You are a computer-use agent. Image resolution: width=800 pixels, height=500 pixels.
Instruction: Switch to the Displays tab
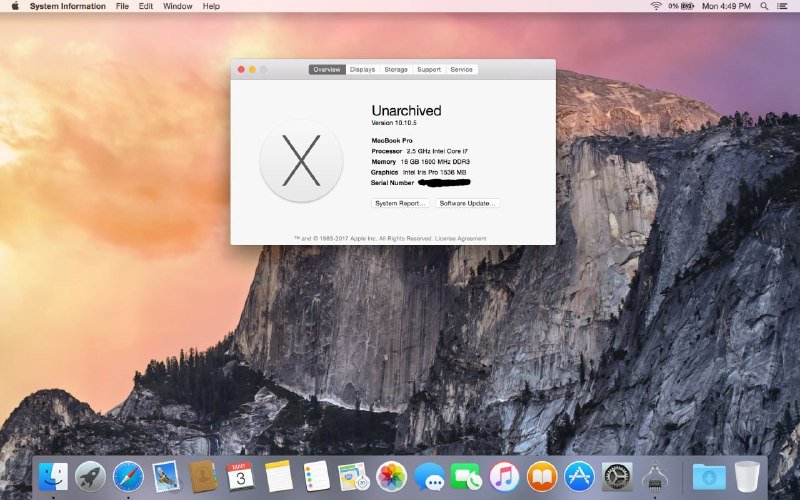(362, 69)
